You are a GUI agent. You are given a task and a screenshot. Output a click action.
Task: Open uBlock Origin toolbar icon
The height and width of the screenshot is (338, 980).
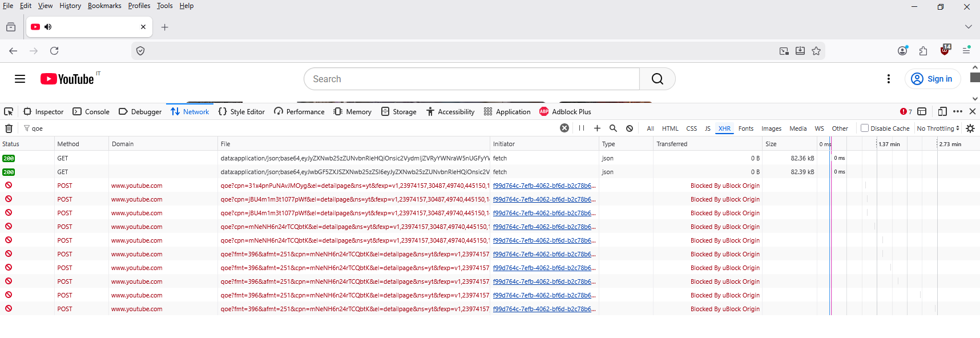tap(945, 50)
